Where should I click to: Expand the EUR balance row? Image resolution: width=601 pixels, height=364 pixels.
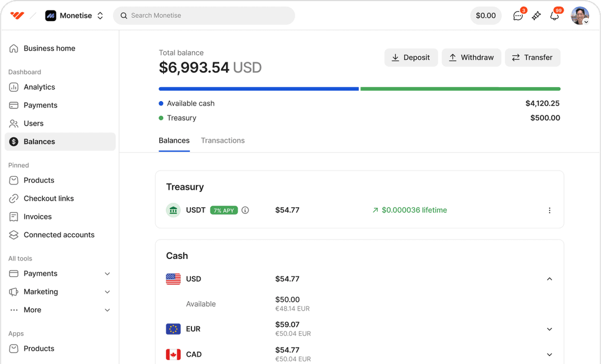(550, 328)
